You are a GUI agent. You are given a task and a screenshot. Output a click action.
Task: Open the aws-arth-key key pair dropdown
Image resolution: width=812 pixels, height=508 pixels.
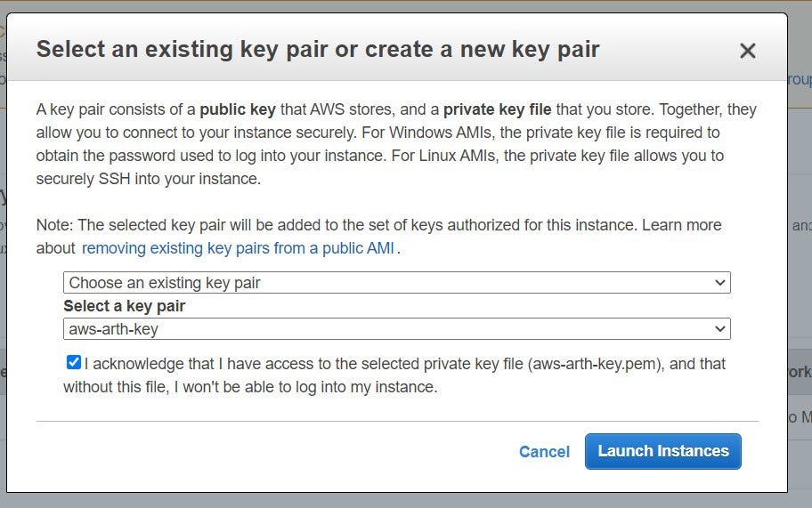click(x=397, y=329)
